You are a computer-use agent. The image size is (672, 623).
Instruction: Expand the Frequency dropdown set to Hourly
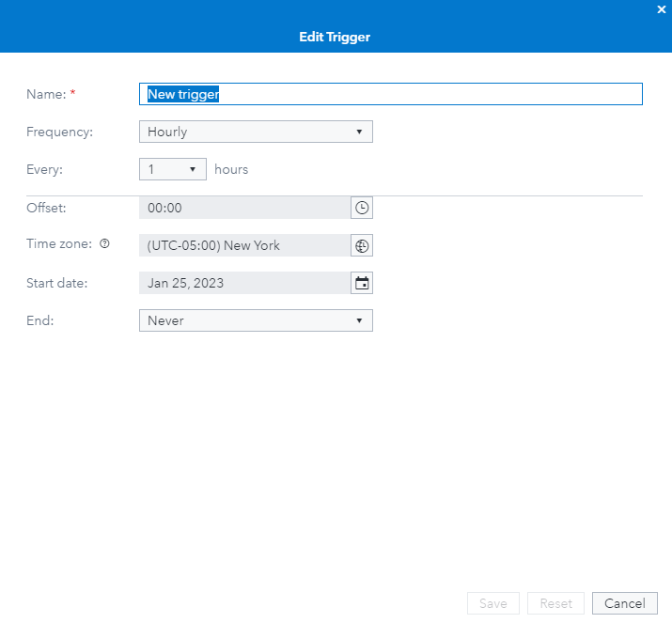pyautogui.click(x=256, y=132)
